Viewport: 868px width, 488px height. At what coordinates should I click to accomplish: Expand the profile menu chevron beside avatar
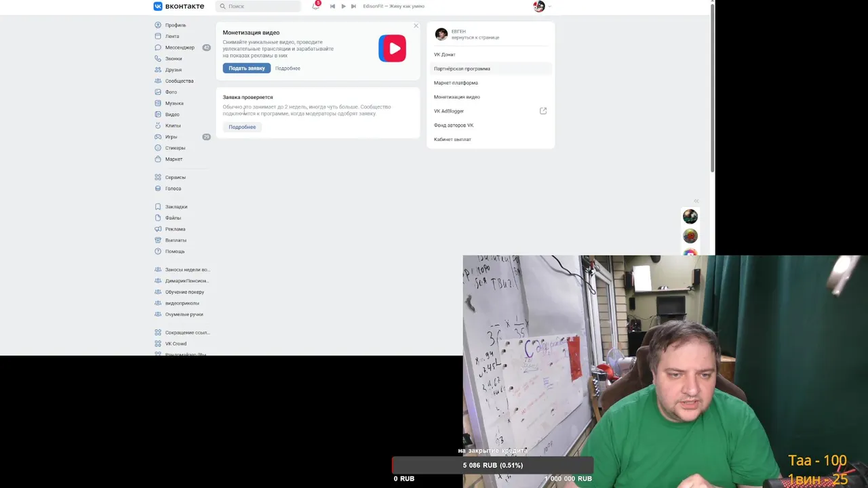[x=549, y=6]
